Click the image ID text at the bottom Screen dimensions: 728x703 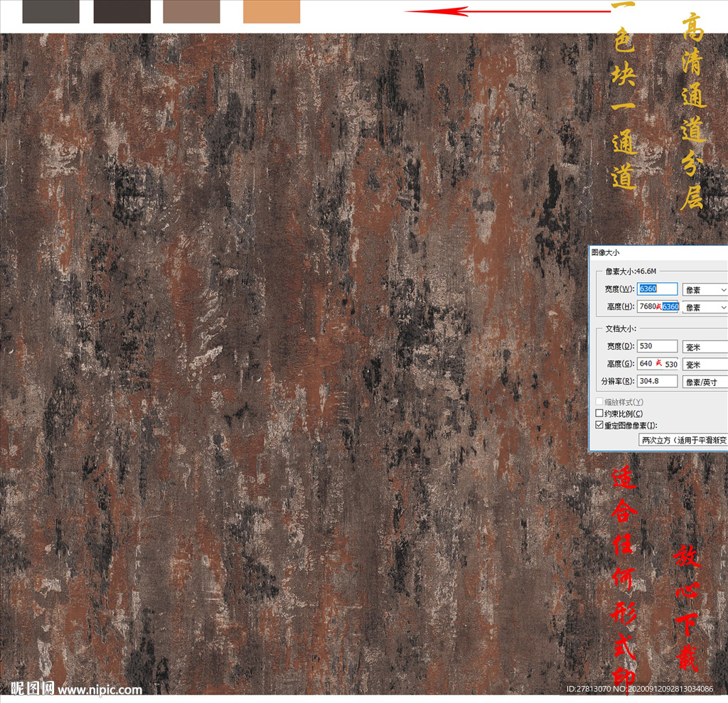pyautogui.click(x=640, y=689)
